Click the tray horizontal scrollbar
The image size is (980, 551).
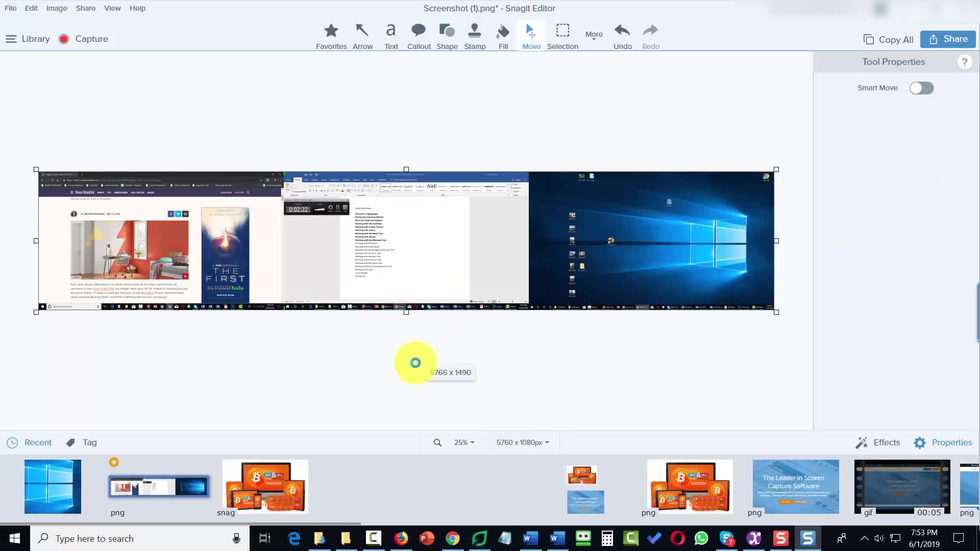tap(180, 523)
